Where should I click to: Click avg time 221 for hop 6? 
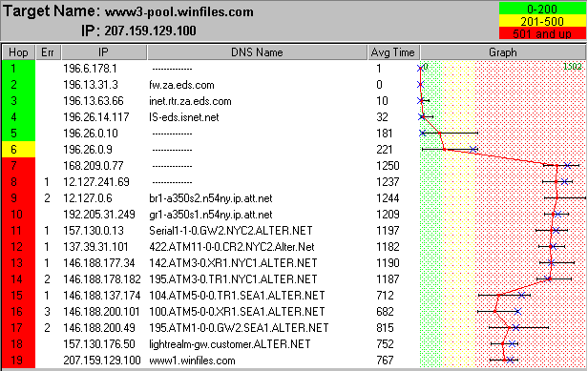coord(385,150)
